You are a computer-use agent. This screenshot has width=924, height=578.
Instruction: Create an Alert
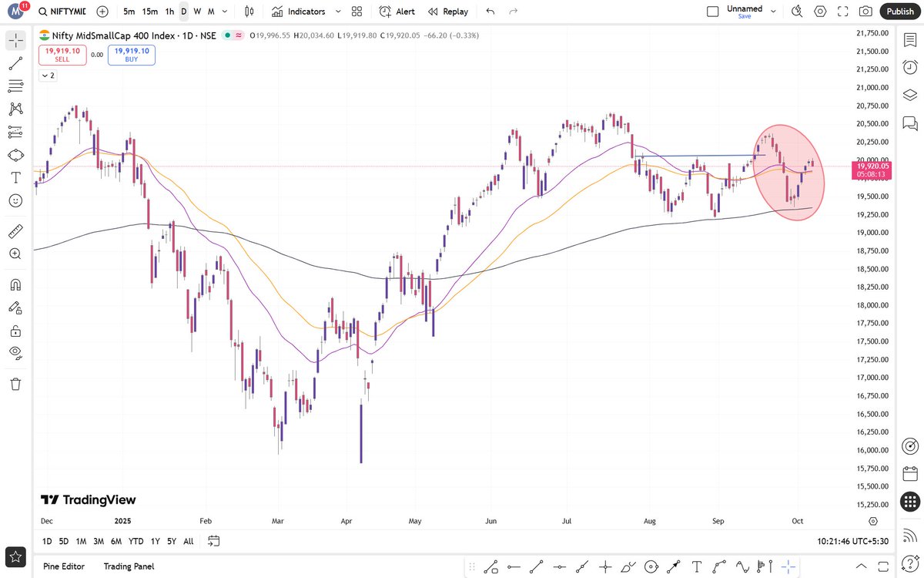[x=398, y=12]
